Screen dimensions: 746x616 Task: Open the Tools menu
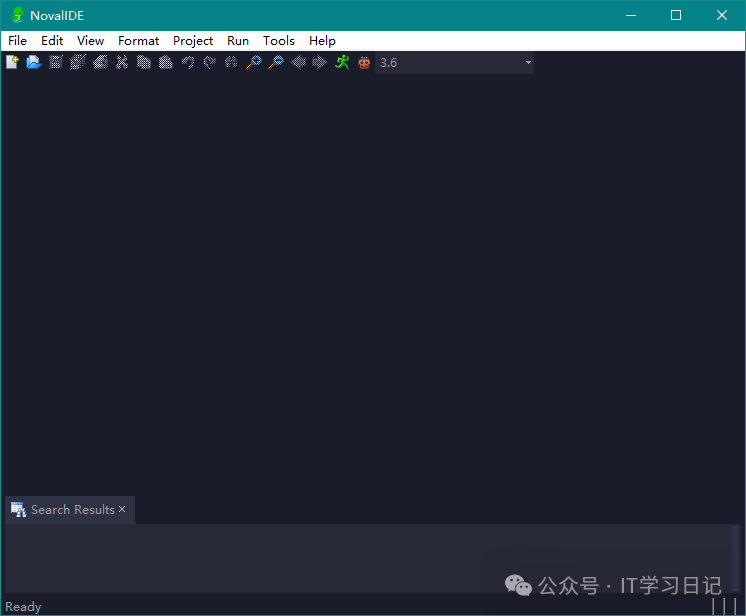click(x=279, y=41)
